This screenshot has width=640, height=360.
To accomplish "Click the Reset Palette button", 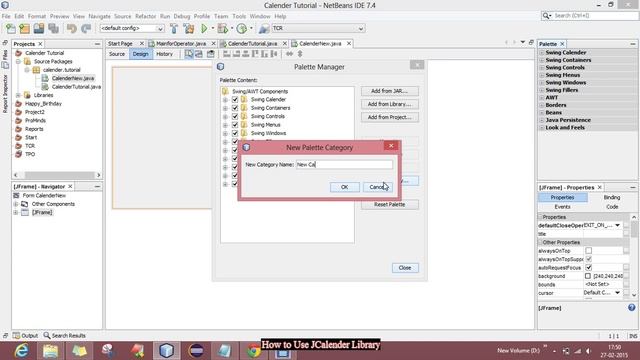I will tap(389, 204).
